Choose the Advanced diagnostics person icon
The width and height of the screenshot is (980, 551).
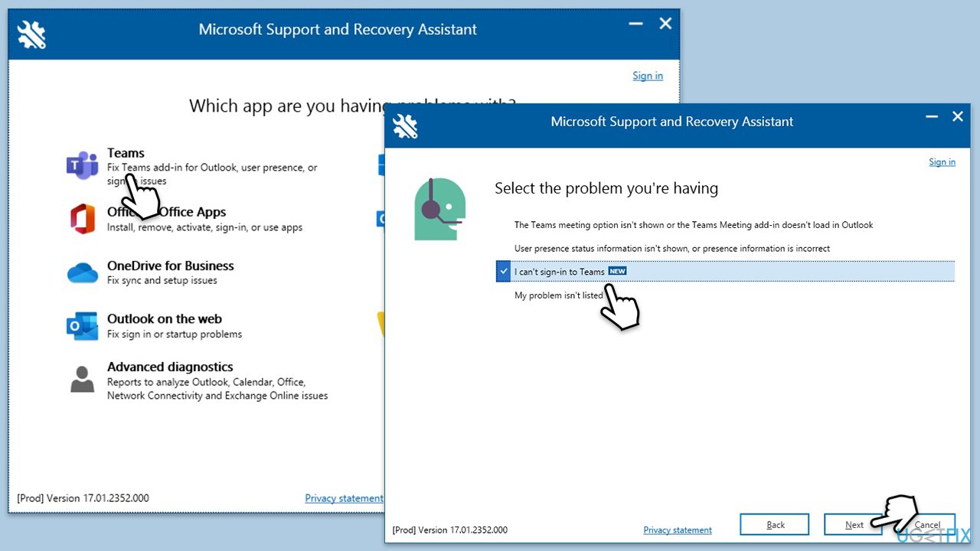(x=82, y=379)
